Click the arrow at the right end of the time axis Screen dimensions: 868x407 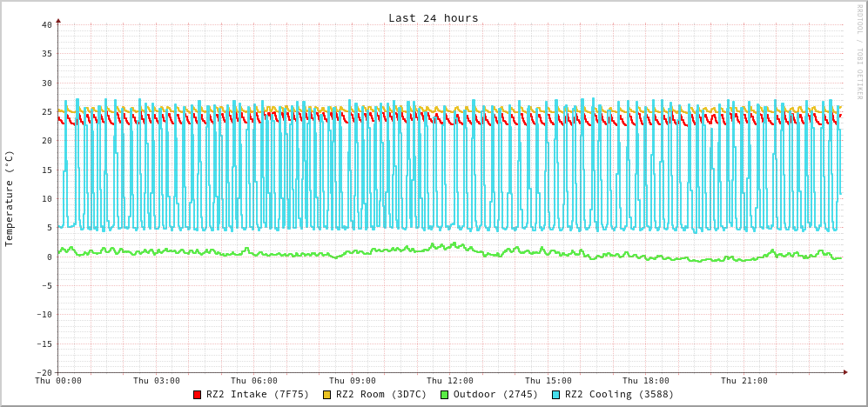click(x=844, y=372)
